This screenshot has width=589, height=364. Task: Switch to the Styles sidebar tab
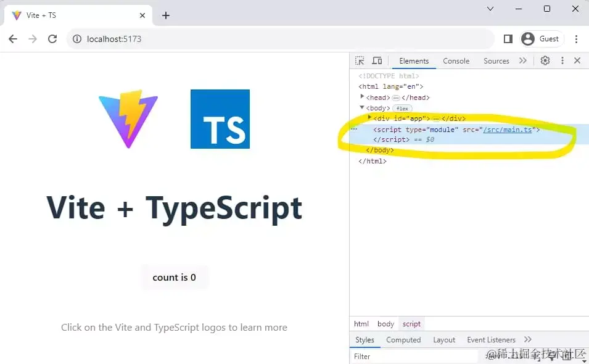click(x=365, y=340)
